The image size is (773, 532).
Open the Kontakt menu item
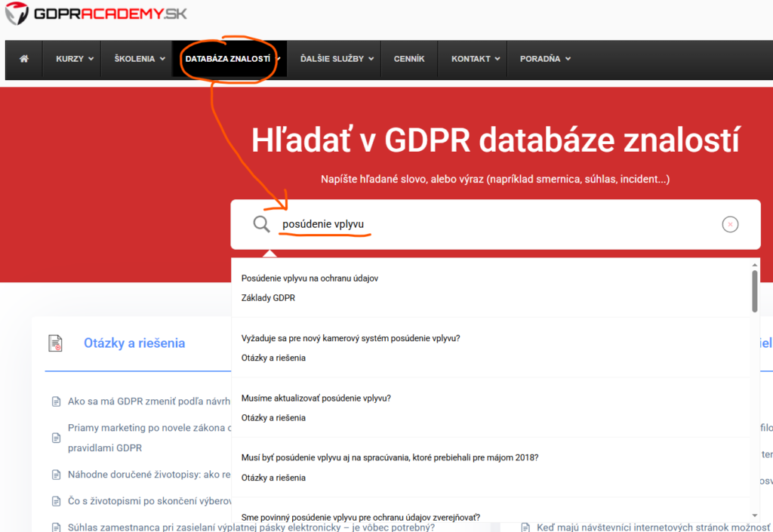coord(475,59)
